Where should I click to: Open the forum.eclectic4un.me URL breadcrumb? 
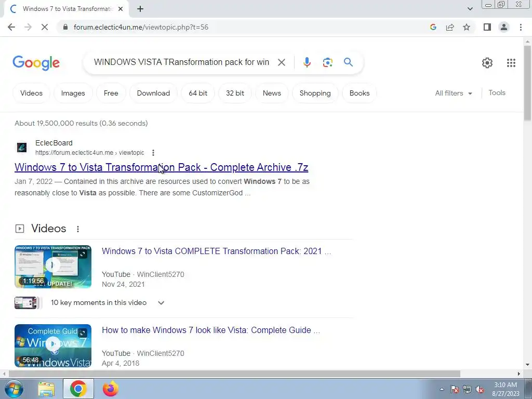click(89, 153)
